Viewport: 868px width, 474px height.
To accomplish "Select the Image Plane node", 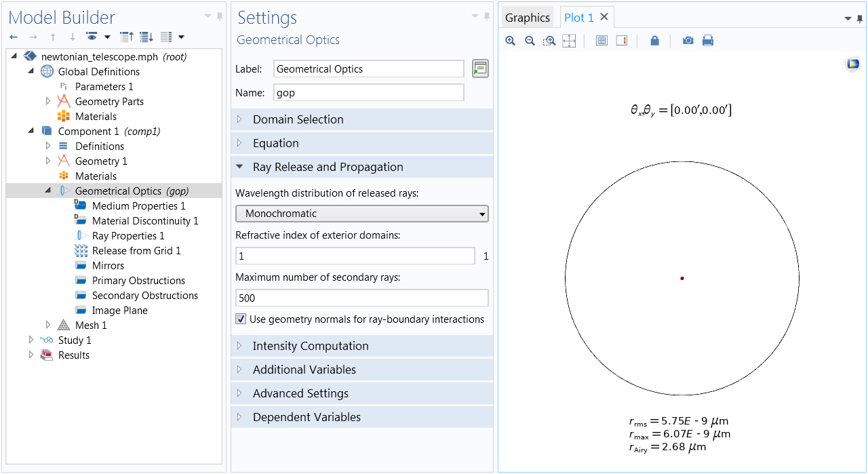I will [119, 311].
